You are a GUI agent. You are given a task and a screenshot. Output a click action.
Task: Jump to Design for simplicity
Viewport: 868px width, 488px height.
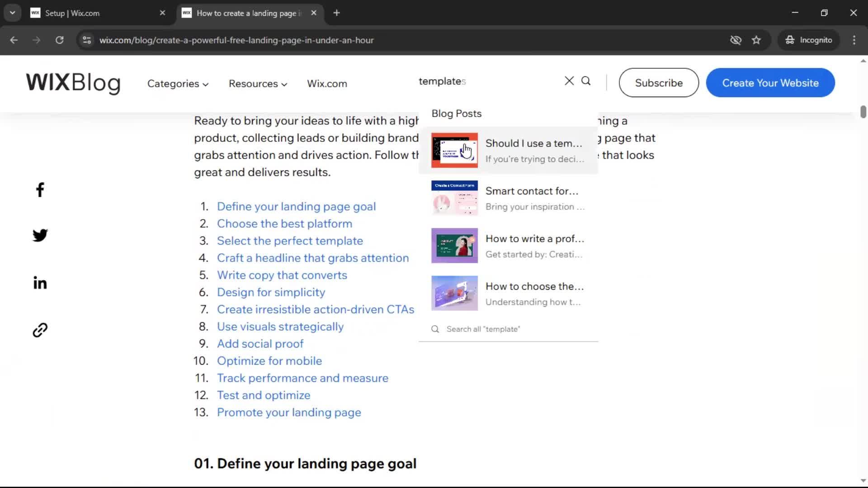click(271, 292)
